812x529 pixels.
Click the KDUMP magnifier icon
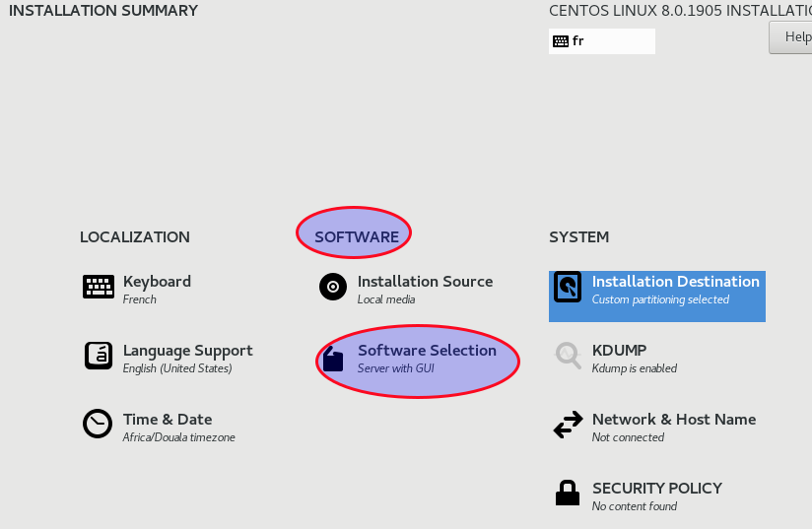[568, 356]
